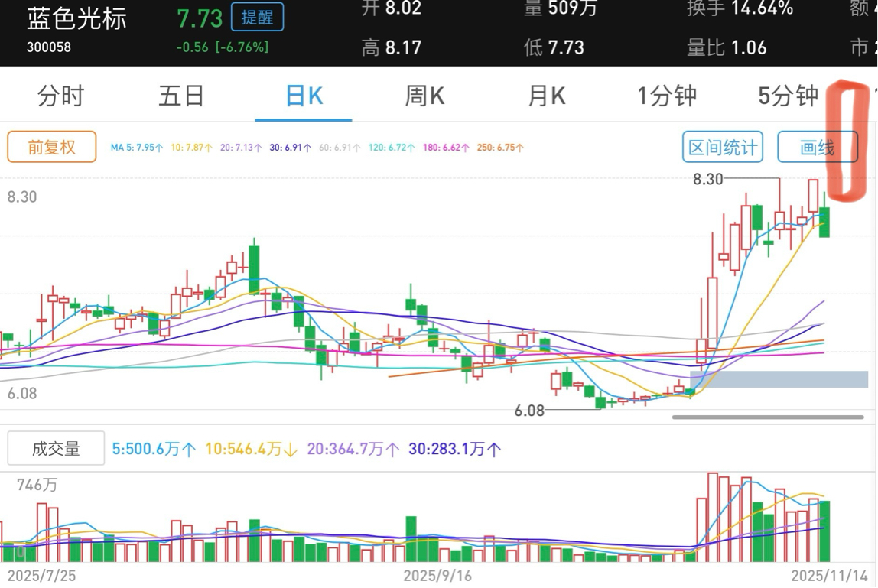
Task: Click the date label 2025/11/14
Action: pyautogui.click(x=829, y=576)
